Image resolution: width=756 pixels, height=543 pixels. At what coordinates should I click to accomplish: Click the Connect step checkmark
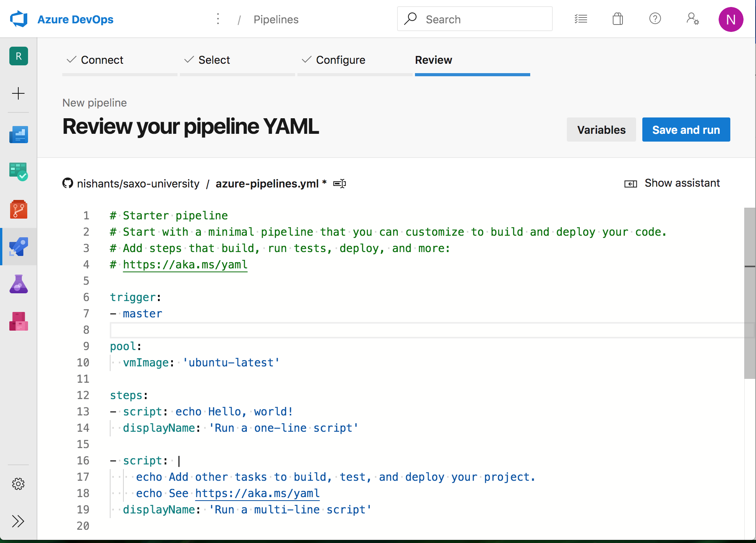tap(70, 59)
